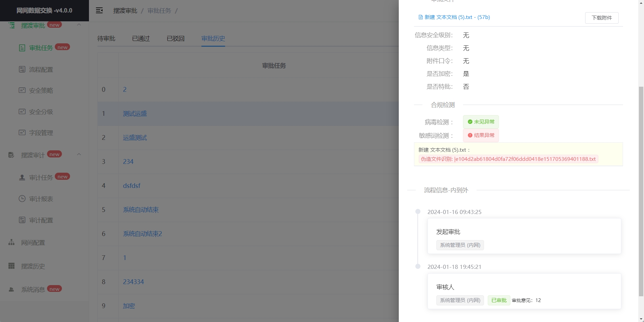The image size is (644, 322).
Task: Click the 网间配置 network icon
Action: (x=11, y=242)
